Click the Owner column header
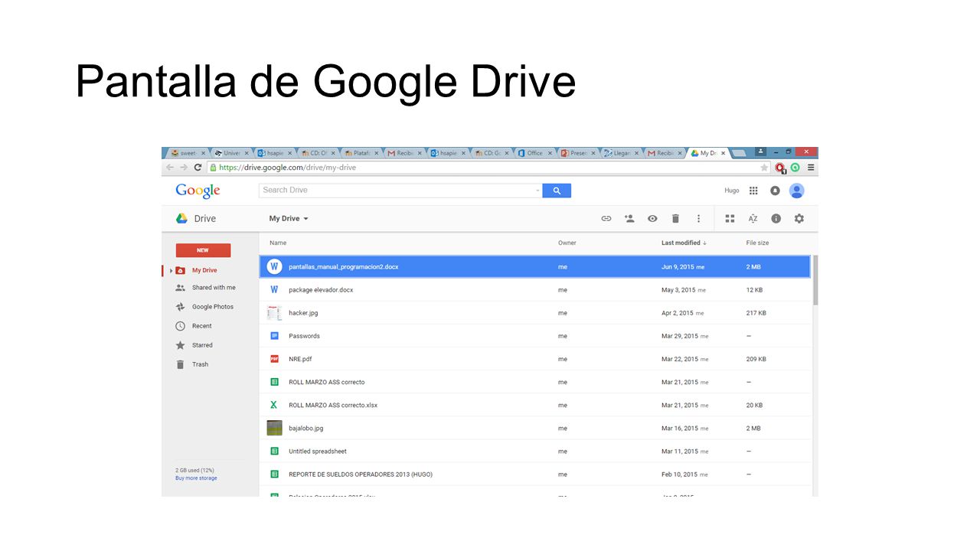The width and height of the screenshot is (980, 551). [567, 243]
